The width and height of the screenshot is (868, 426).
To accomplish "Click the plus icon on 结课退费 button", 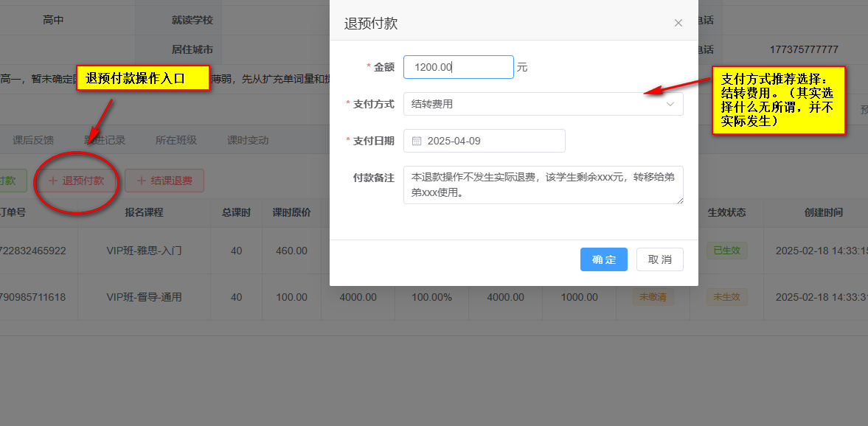I will coord(142,181).
